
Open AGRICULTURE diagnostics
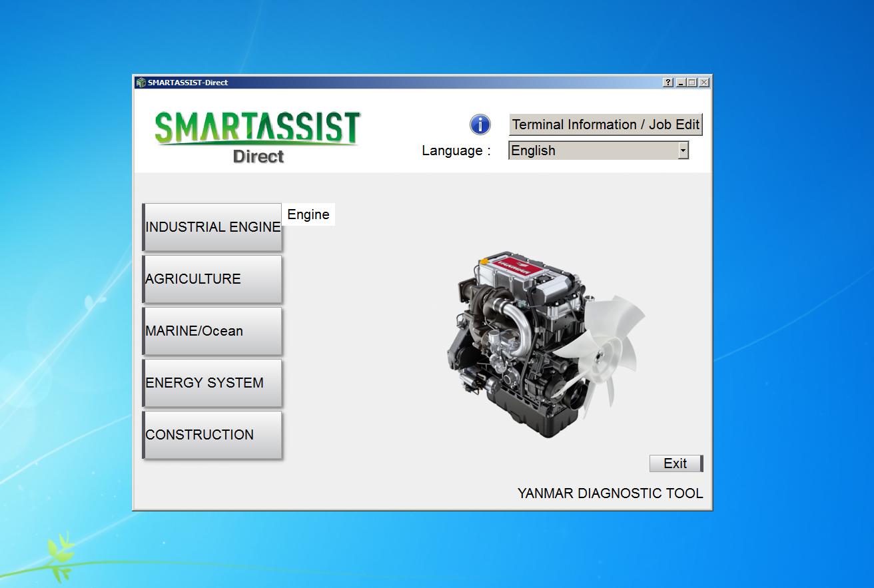(212, 278)
